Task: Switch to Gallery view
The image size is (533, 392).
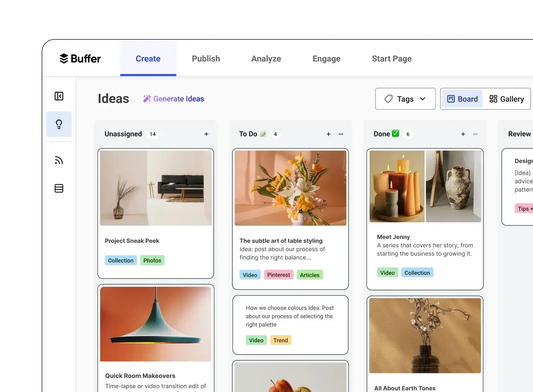Action: tap(507, 99)
